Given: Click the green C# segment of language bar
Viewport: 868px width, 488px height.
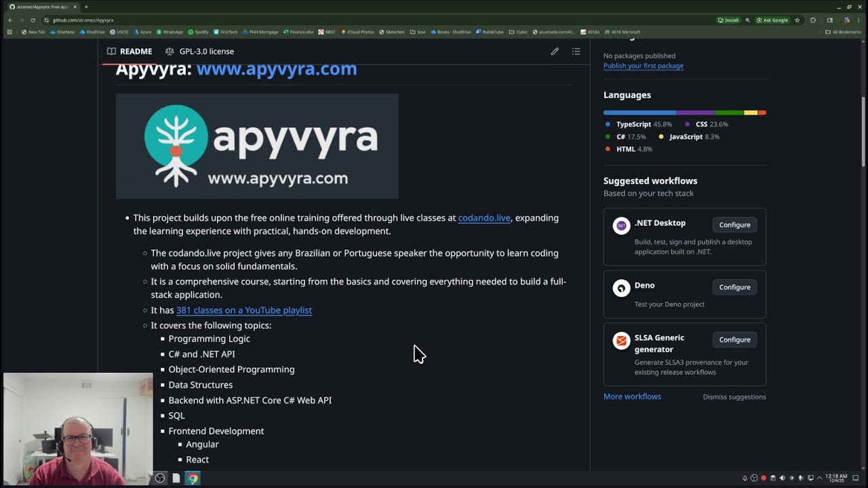Looking at the screenshot, I should 730,113.
